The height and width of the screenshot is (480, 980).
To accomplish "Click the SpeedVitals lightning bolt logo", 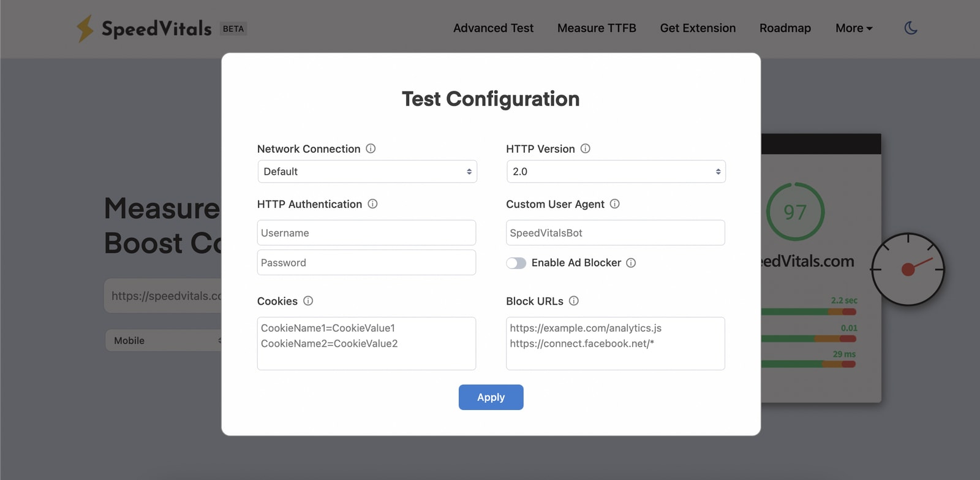I will (x=85, y=28).
